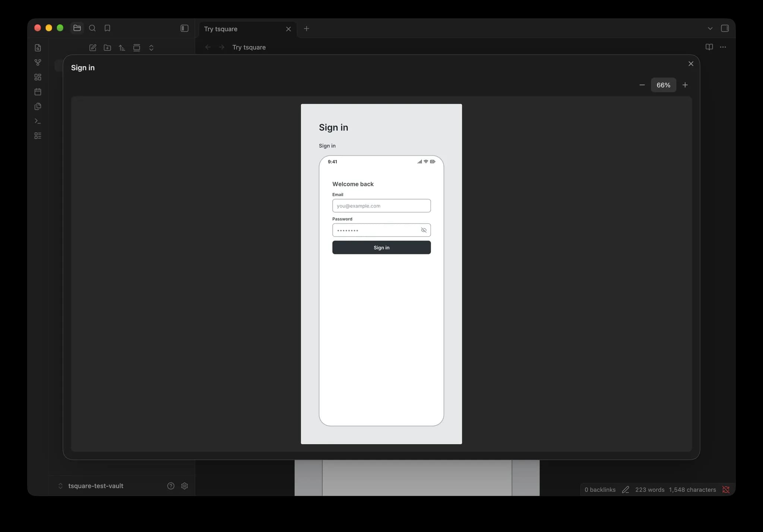This screenshot has height=532, width=763.
Task: Click auto-reveal current file icon
Action: coord(137,48)
